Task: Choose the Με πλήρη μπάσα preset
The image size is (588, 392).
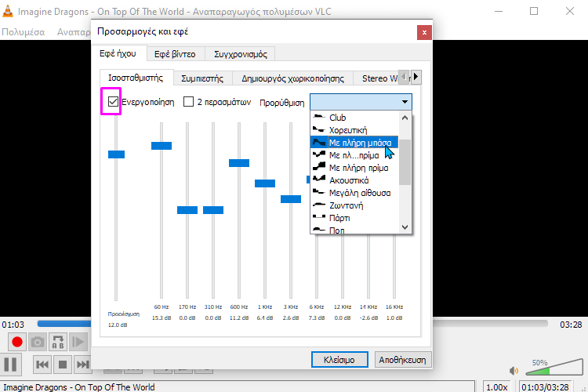Action: 354,143
